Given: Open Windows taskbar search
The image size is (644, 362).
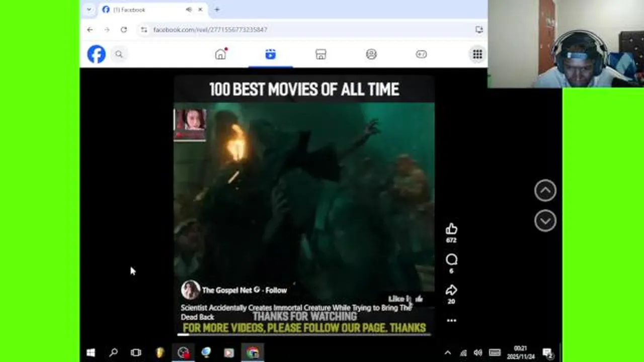Looking at the screenshot, I should coord(113,352).
